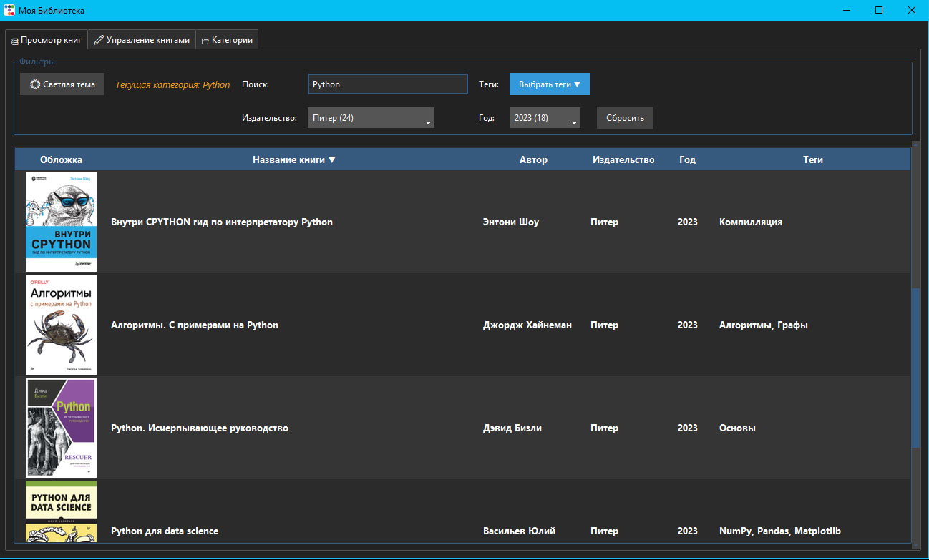Click the Моя Библиотека app icon in title bar

9,10
